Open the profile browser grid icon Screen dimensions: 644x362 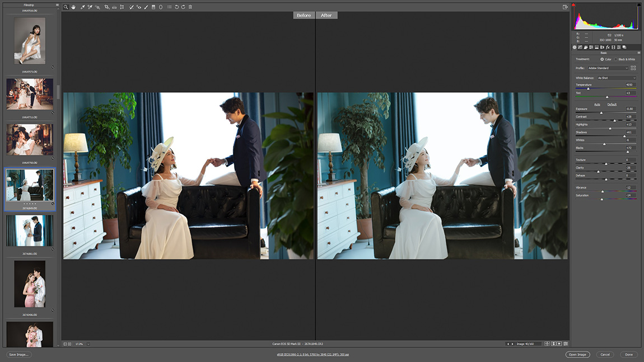[633, 68]
